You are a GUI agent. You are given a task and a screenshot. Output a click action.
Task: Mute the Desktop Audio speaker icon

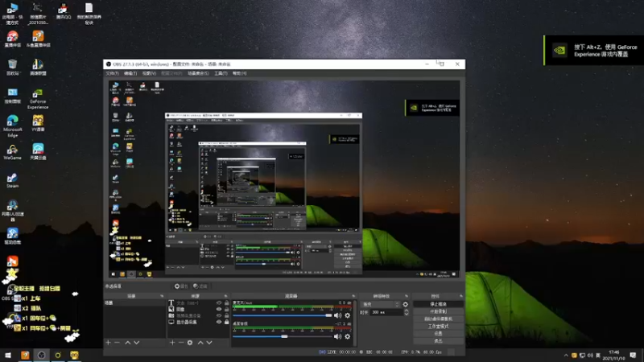[337, 336]
